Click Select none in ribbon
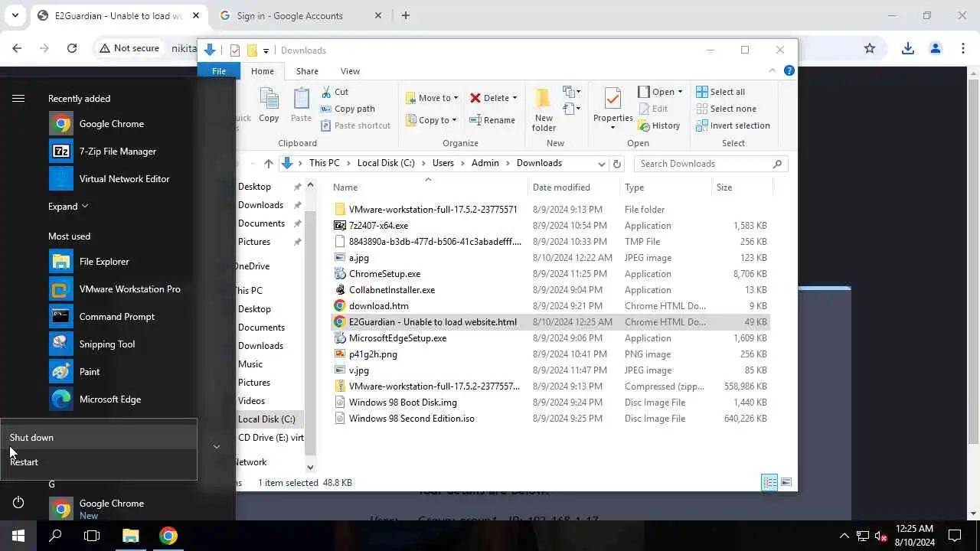The image size is (980, 551). 726,109
